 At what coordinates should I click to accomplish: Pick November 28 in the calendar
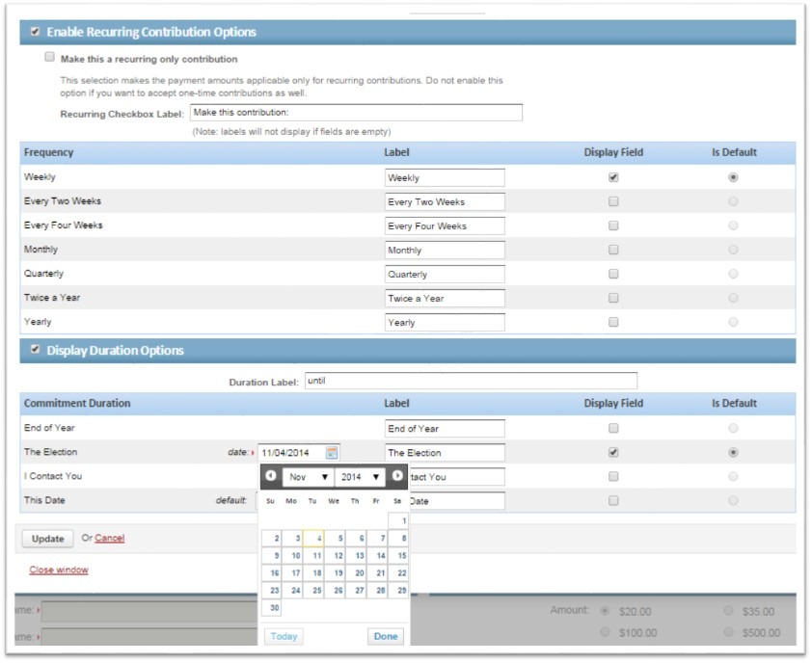tap(377, 590)
